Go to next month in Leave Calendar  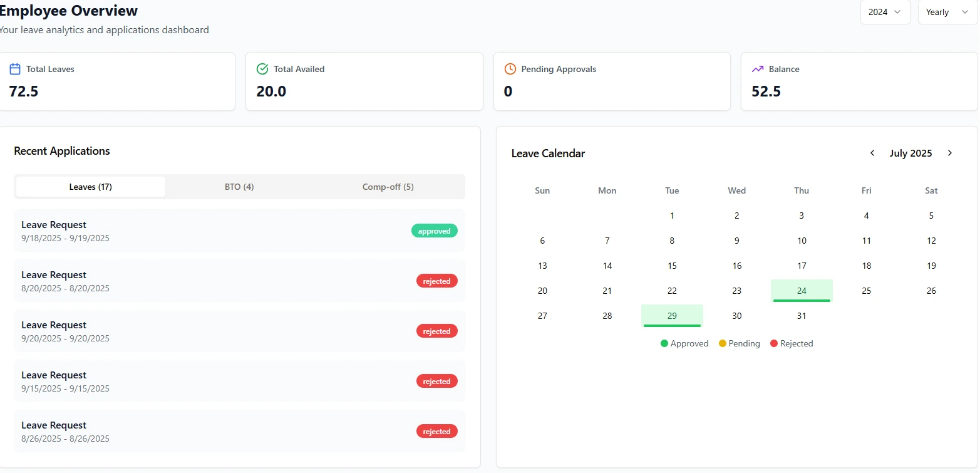tap(950, 153)
